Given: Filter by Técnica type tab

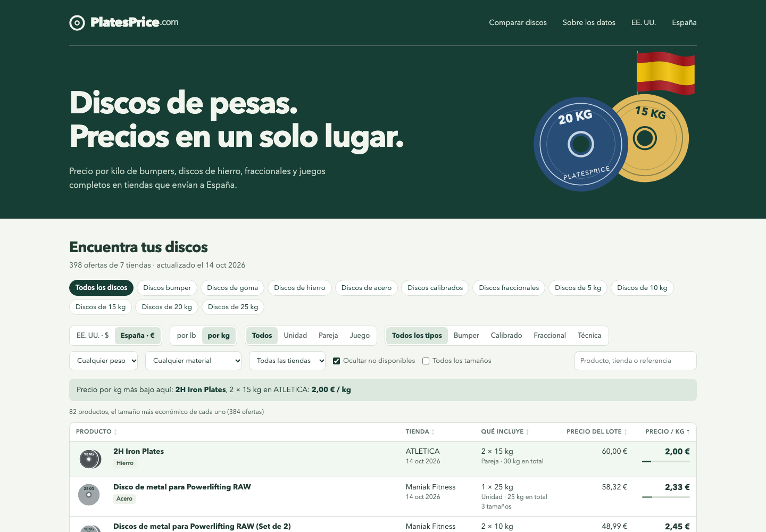Looking at the screenshot, I should pos(589,336).
